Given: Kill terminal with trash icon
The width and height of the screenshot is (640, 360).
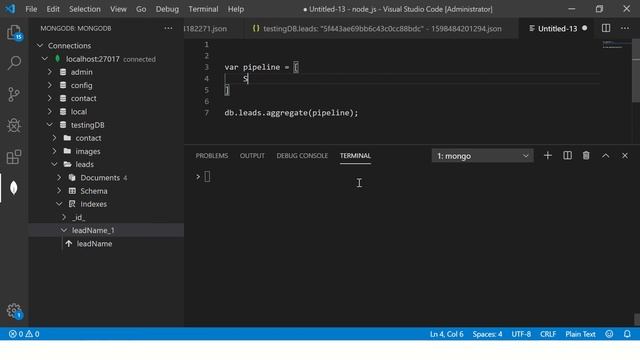Looking at the screenshot, I should [586, 156].
